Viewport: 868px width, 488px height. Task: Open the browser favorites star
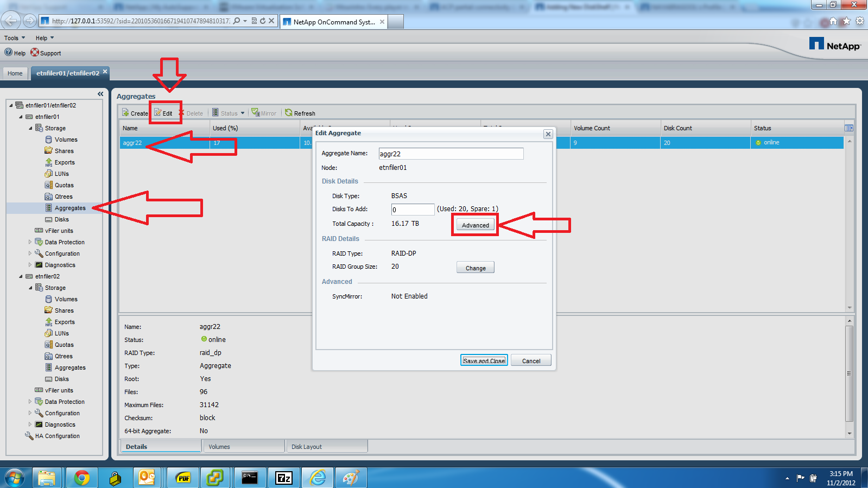pyautogui.click(x=846, y=21)
